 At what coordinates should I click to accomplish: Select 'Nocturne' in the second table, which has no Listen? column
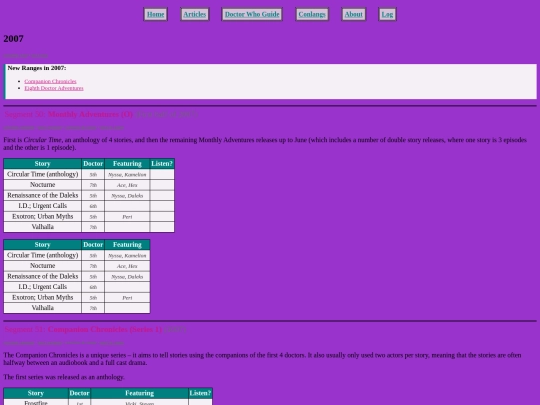[x=43, y=266]
